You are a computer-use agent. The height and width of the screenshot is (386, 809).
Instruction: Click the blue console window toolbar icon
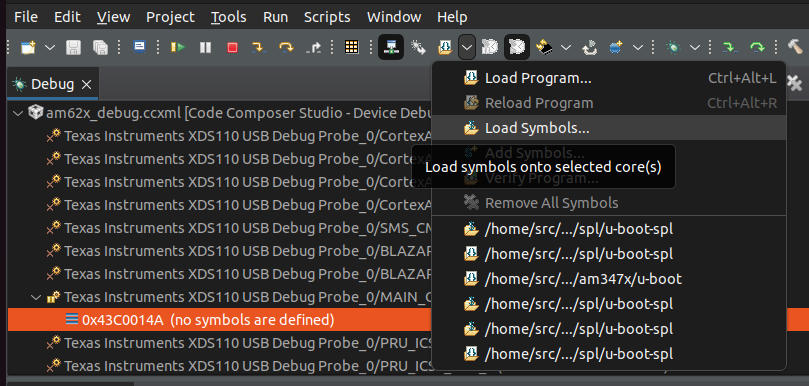pos(139,47)
